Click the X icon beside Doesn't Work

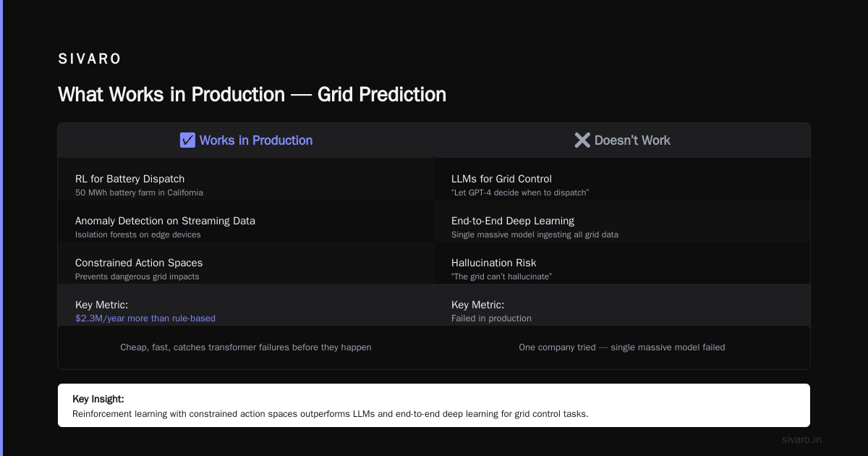pos(582,140)
